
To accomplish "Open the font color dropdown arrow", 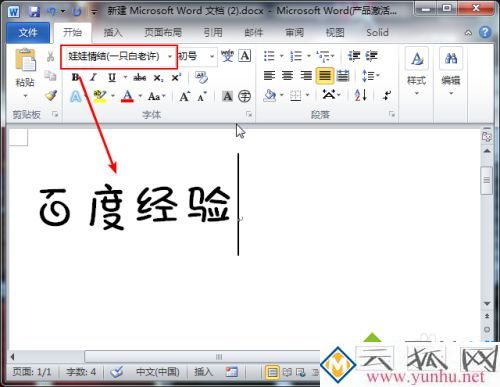I will click(140, 96).
